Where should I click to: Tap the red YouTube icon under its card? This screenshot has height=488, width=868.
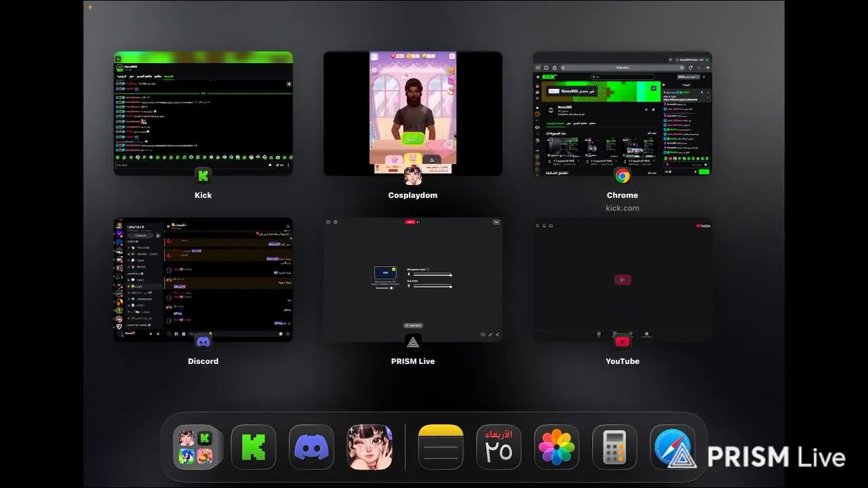(x=623, y=342)
